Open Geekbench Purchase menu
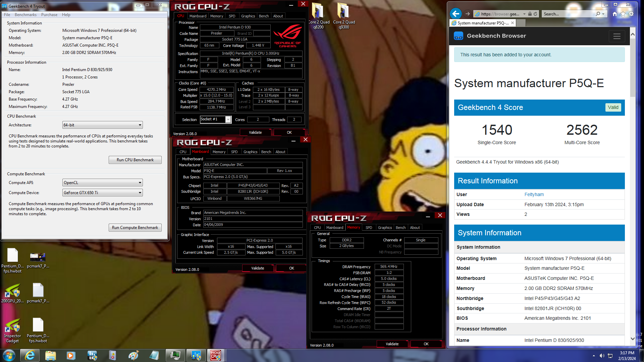 49,15
